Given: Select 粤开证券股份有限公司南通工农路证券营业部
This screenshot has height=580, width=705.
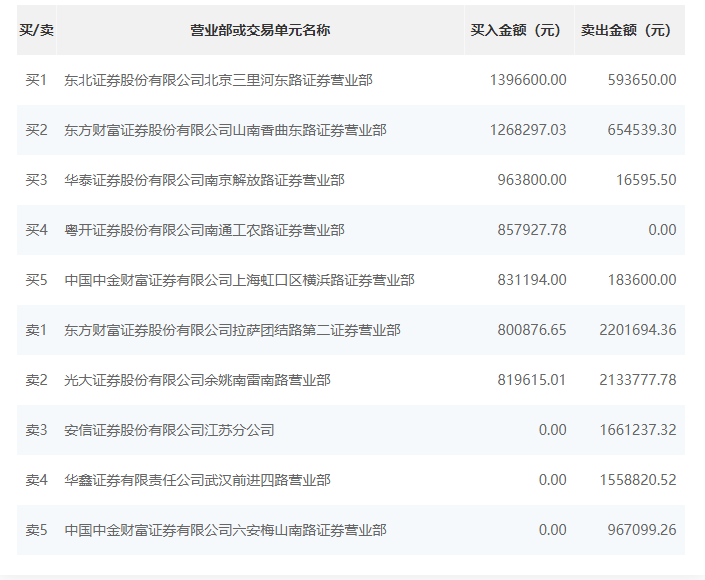Looking at the screenshot, I should (x=205, y=230).
